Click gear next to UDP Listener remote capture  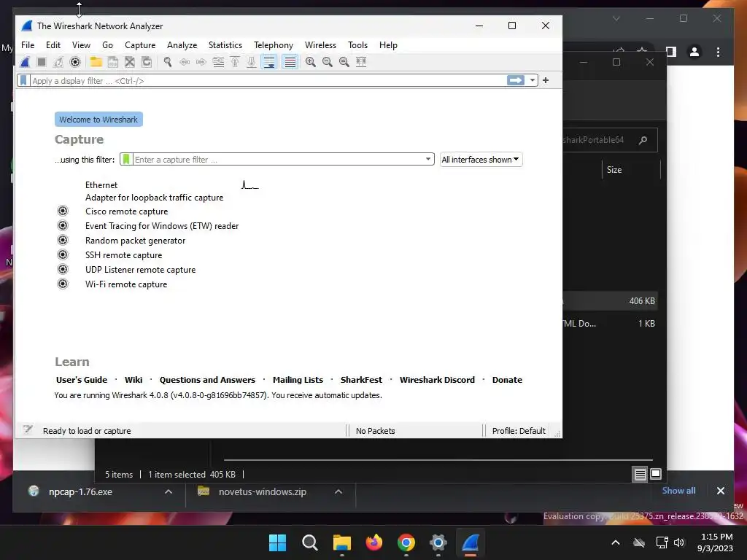[63, 269]
